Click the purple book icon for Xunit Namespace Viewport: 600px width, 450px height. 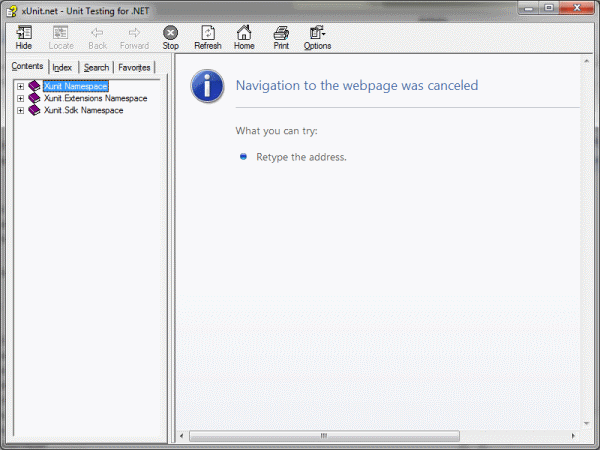[35, 86]
